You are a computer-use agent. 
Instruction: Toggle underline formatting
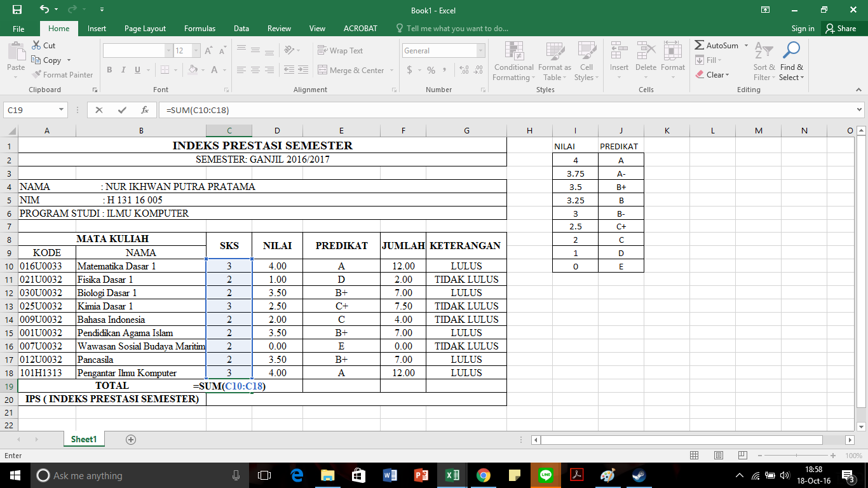pyautogui.click(x=136, y=70)
